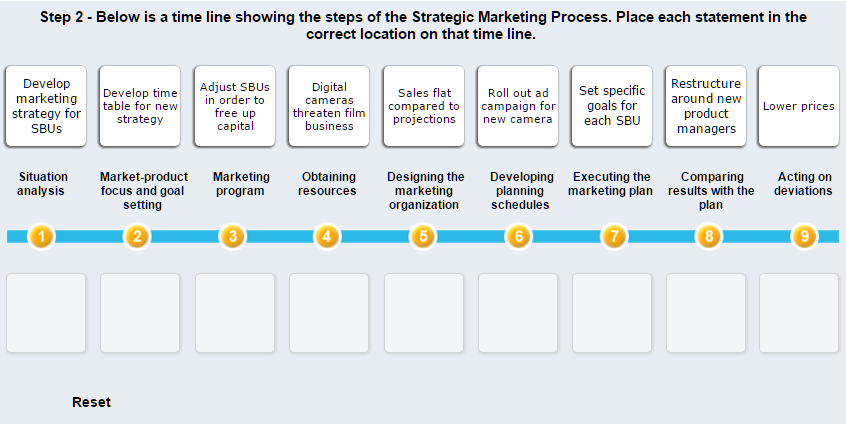
Task: Click timeline marker number 1
Action: [x=41, y=237]
